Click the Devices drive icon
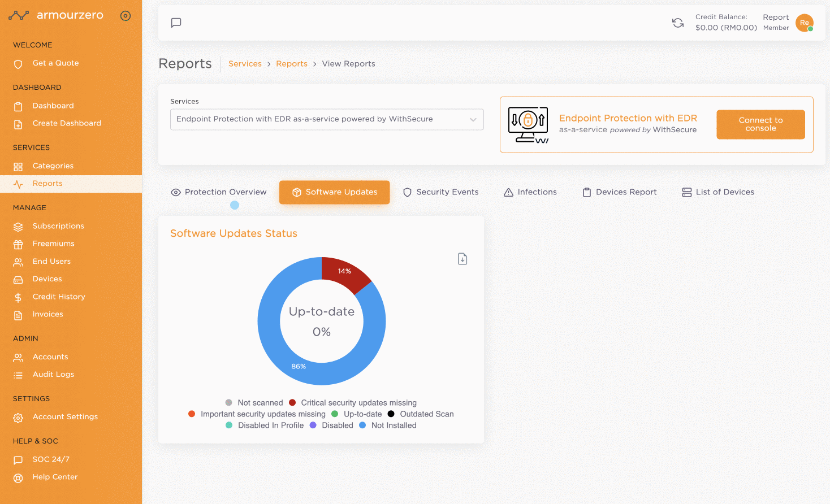Screen dimensions: 830x504 pyautogui.click(x=18, y=280)
